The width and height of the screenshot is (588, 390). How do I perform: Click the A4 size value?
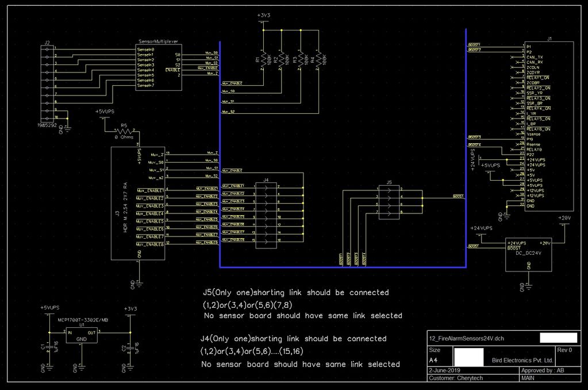pos(433,360)
